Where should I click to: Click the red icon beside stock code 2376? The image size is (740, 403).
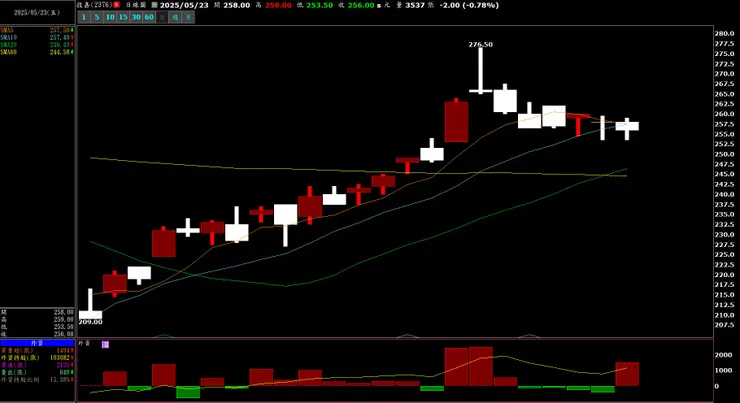pos(117,5)
